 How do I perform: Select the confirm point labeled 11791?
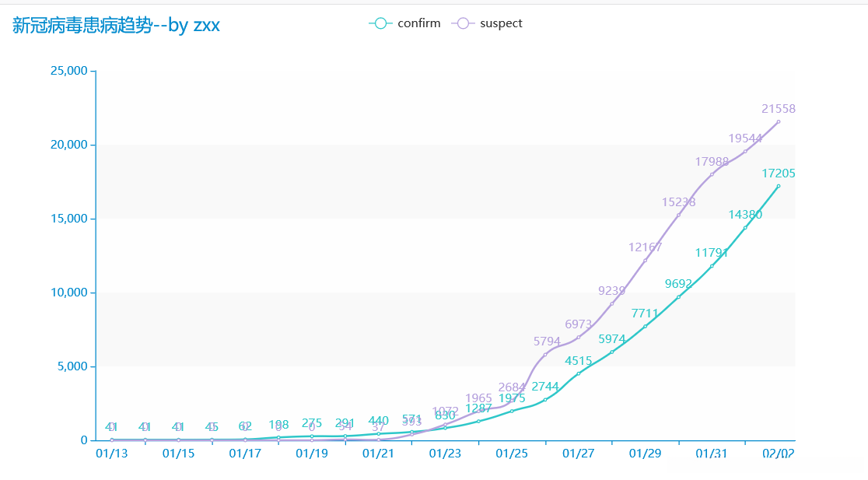712,266
